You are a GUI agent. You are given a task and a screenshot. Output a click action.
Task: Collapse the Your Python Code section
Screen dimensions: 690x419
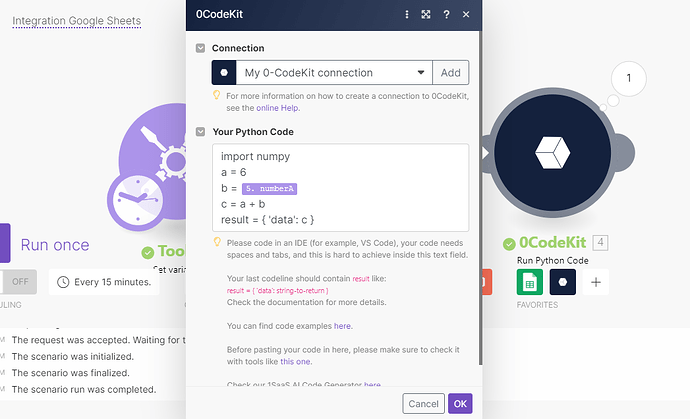coord(201,131)
